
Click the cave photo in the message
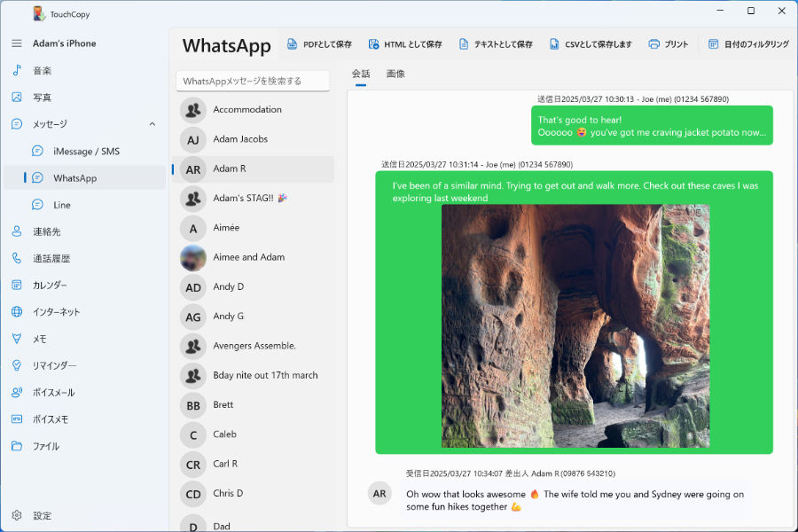(x=575, y=325)
